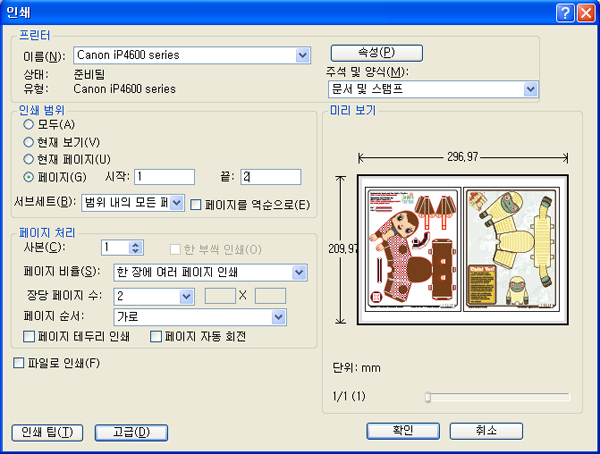Select the 페이지(G) radio button

coord(29,177)
